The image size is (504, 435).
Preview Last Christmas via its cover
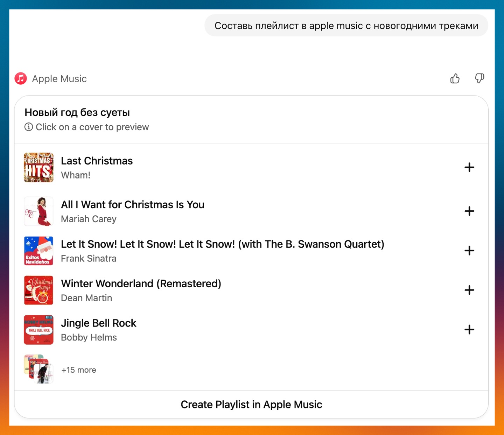coord(38,167)
